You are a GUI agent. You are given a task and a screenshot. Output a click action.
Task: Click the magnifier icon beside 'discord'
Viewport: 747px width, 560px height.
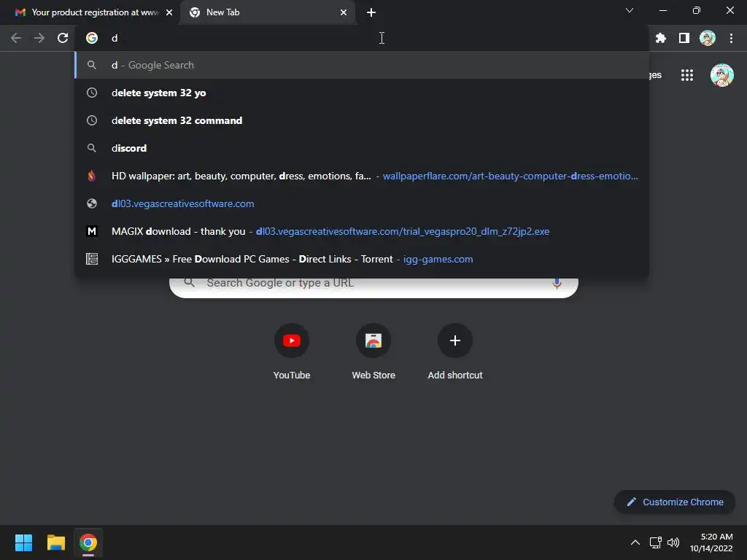pyautogui.click(x=92, y=148)
